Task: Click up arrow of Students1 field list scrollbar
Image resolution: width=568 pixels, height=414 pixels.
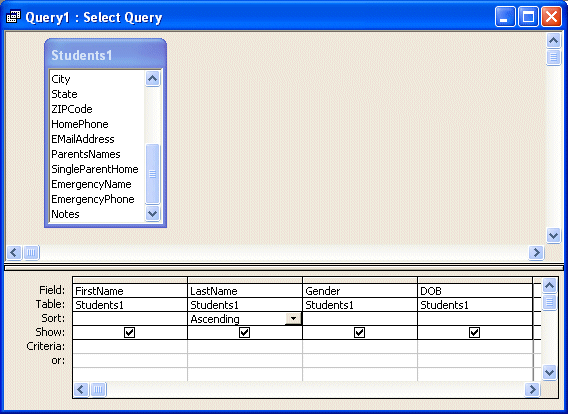Action: tap(153, 78)
